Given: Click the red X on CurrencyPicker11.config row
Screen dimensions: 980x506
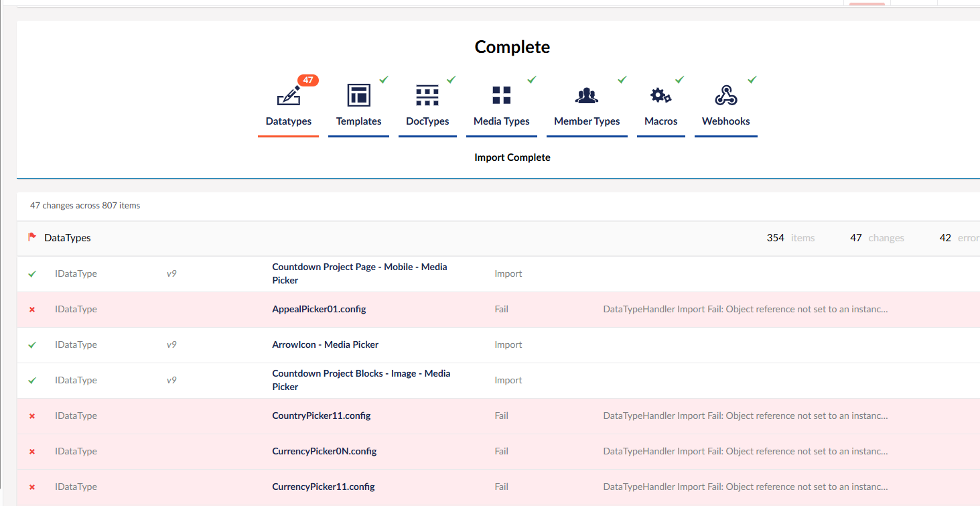Looking at the screenshot, I should pyautogui.click(x=32, y=487).
